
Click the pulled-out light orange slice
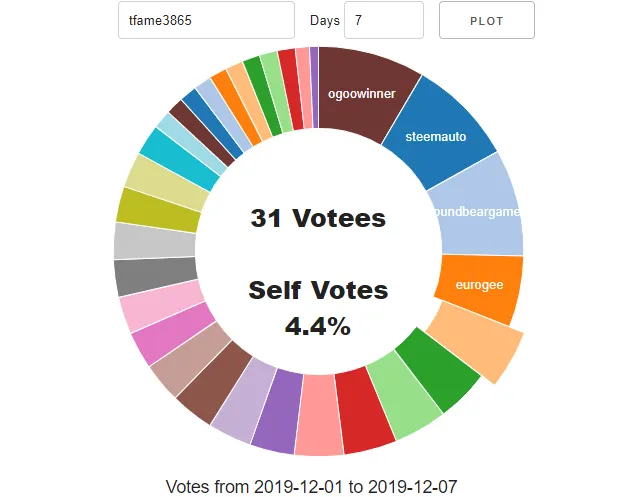[x=478, y=340]
